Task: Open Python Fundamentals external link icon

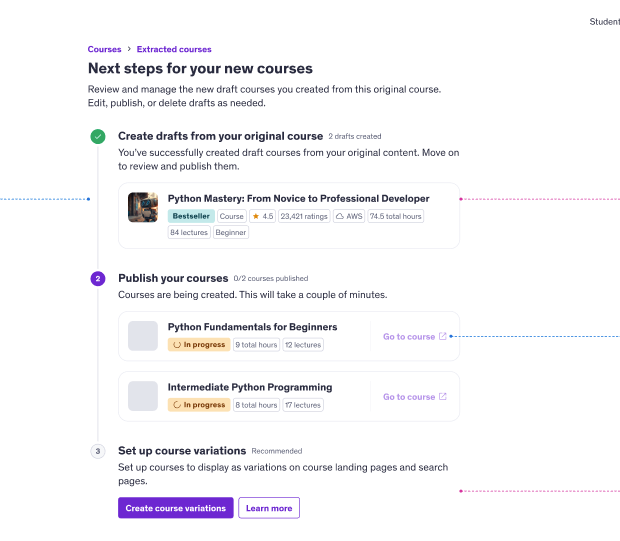Action: [443, 337]
